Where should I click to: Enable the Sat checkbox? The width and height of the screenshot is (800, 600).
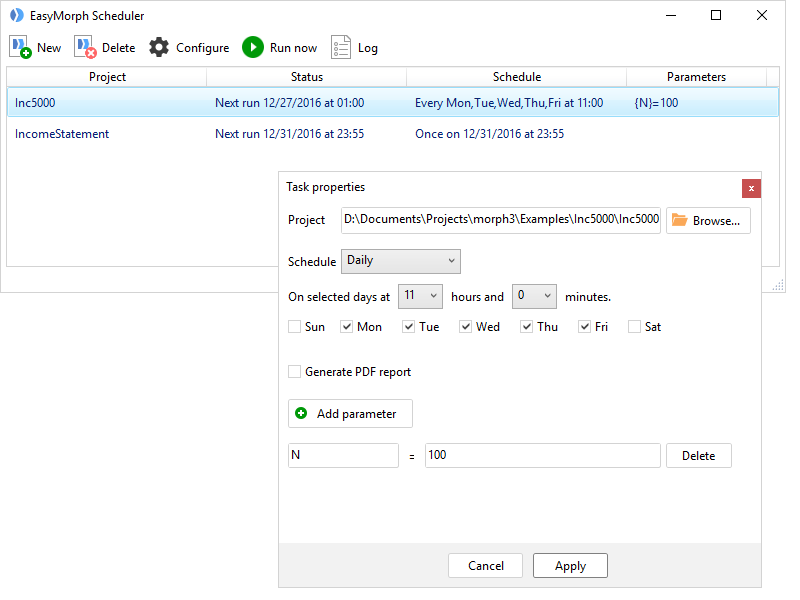[x=634, y=327]
